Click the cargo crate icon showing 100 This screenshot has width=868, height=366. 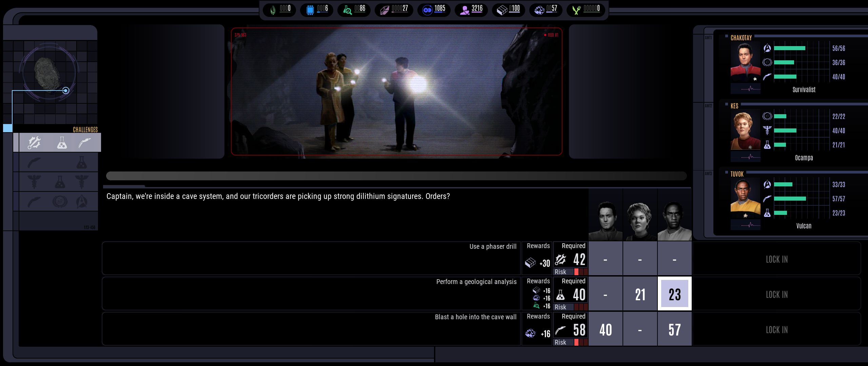(x=502, y=10)
